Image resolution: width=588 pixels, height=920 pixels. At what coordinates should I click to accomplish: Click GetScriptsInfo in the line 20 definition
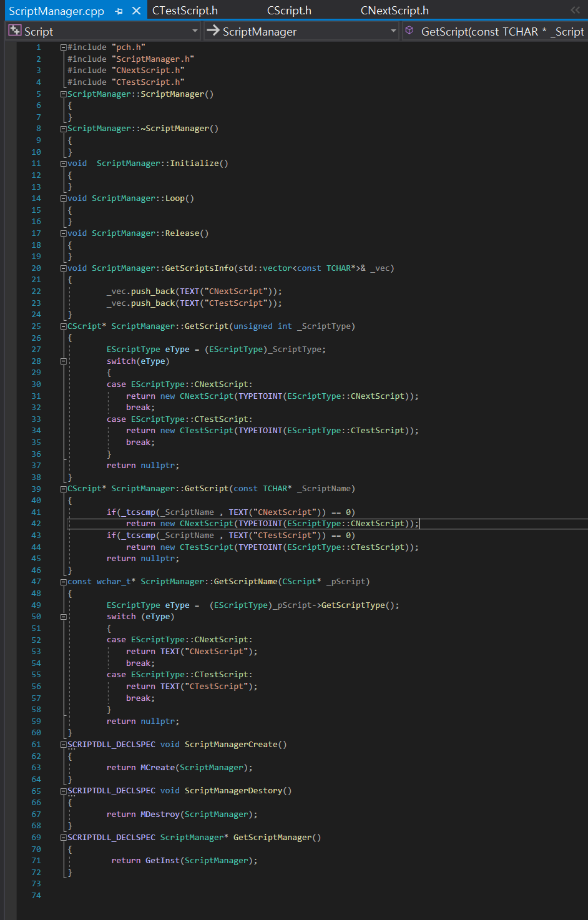pos(199,268)
